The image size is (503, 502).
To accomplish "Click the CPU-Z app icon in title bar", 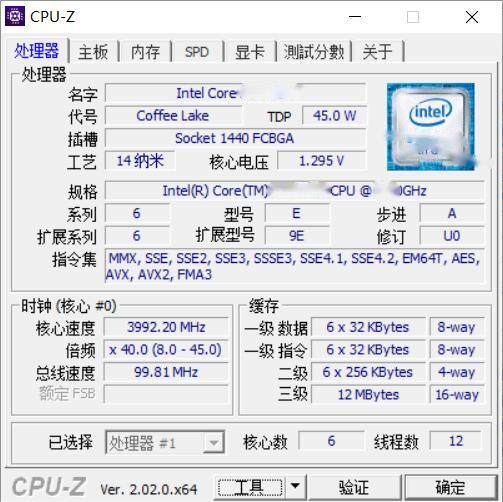I will (15, 16).
